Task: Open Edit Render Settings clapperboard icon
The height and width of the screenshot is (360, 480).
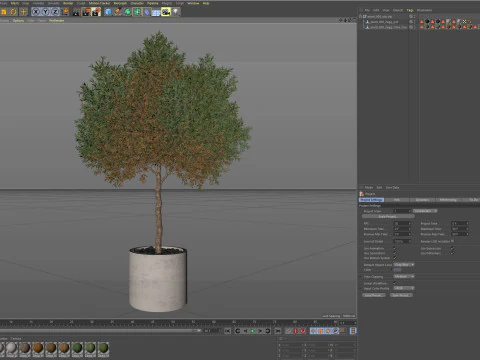Action: (96, 12)
